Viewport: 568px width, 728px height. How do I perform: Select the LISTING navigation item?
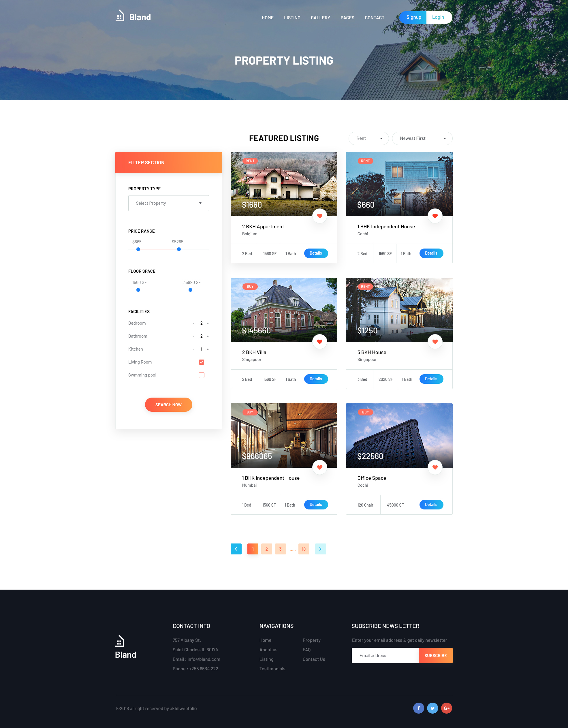pos(292,18)
